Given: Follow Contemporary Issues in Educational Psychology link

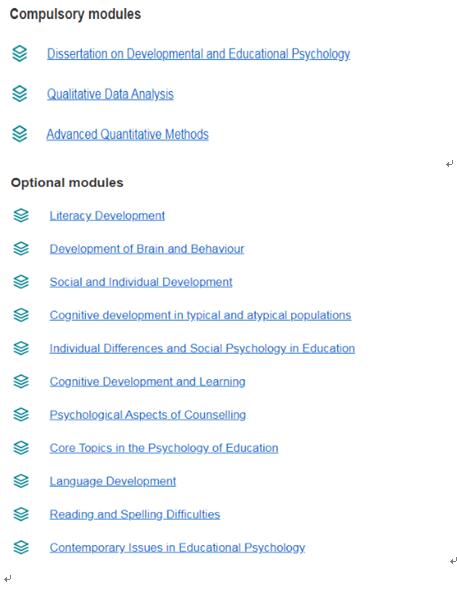Looking at the screenshot, I should pyautogui.click(x=177, y=548).
